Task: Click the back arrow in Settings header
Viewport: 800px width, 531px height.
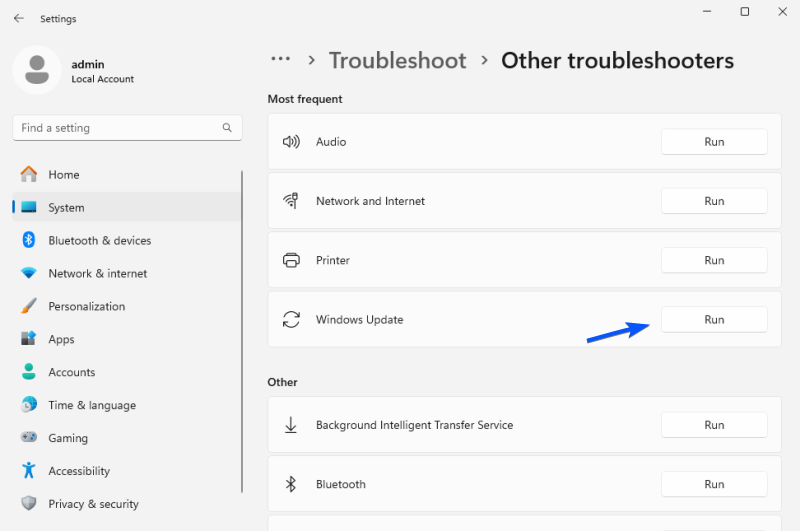Action: point(18,18)
